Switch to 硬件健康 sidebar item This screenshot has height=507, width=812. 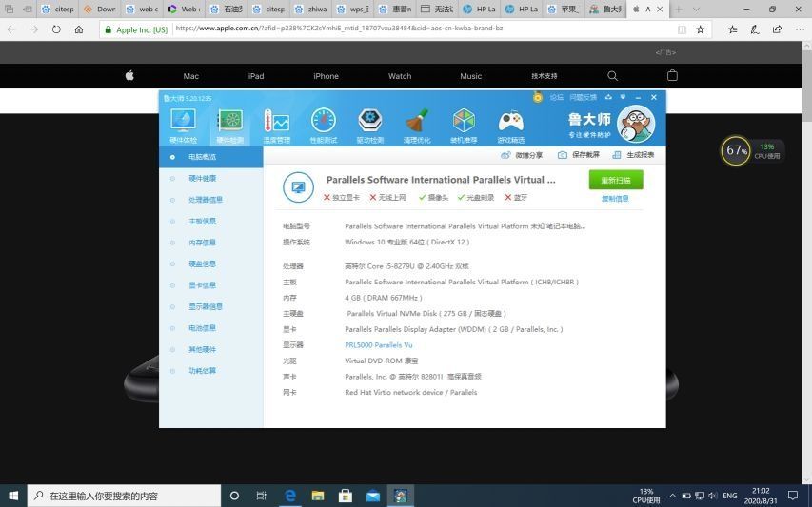point(210,179)
